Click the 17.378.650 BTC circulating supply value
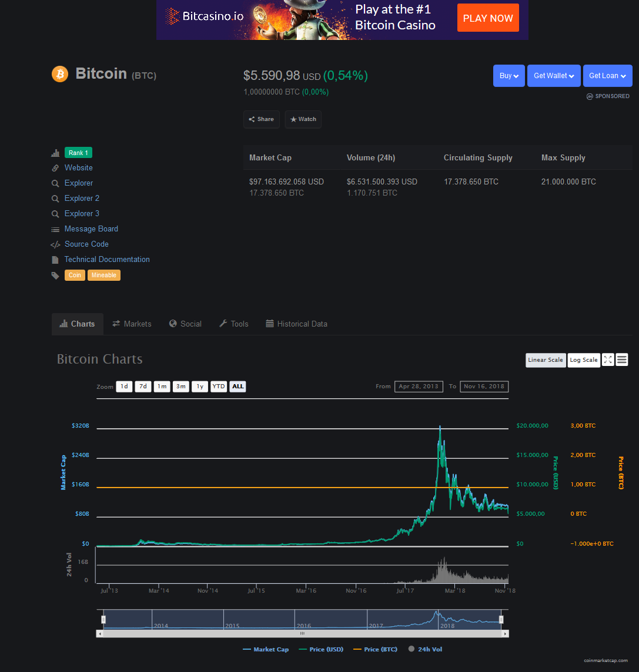639x672 pixels. pyautogui.click(x=471, y=182)
